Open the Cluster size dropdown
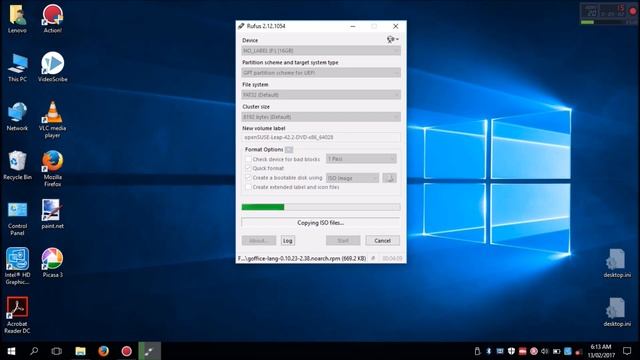 click(x=321, y=117)
